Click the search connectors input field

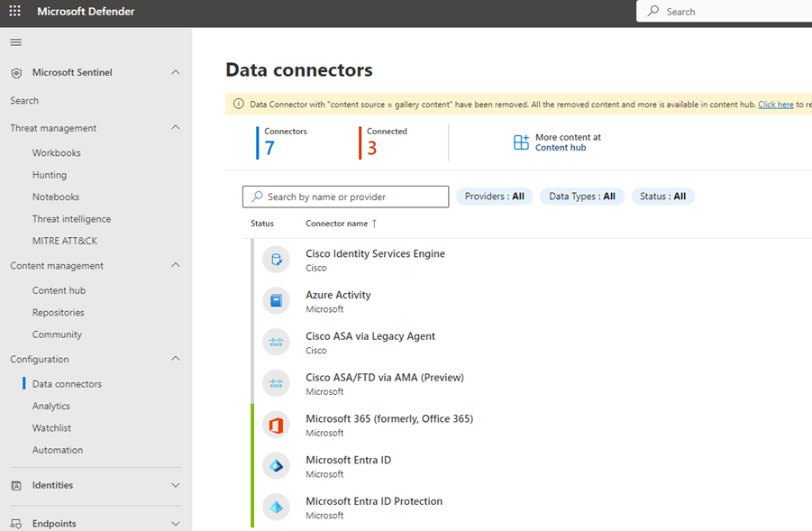tap(345, 196)
